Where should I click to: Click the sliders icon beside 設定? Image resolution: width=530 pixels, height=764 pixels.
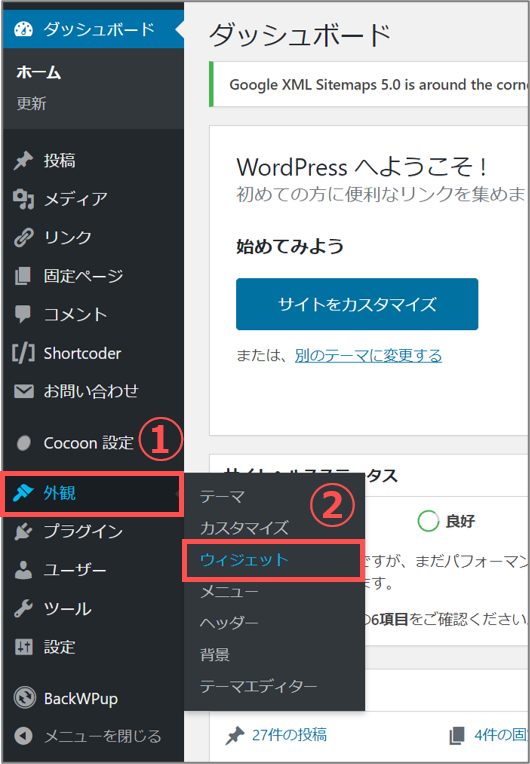click(23, 647)
